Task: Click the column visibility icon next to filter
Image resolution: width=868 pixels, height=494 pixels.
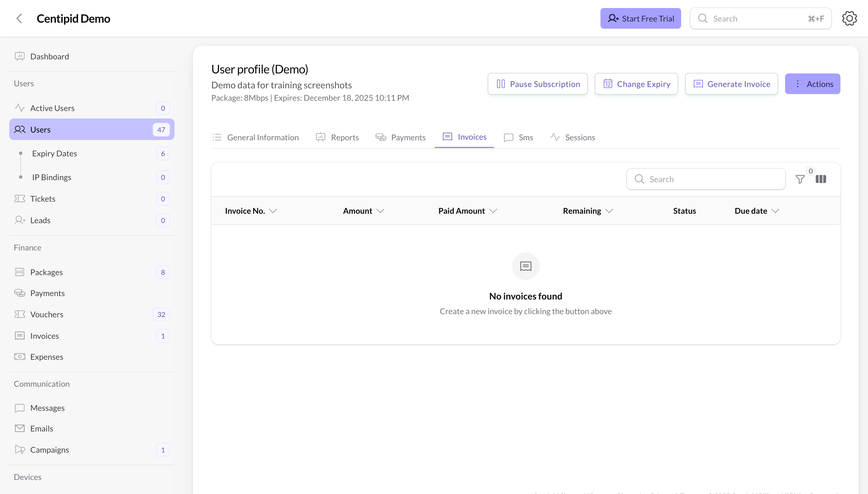Action: pyautogui.click(x=821, y=179)
